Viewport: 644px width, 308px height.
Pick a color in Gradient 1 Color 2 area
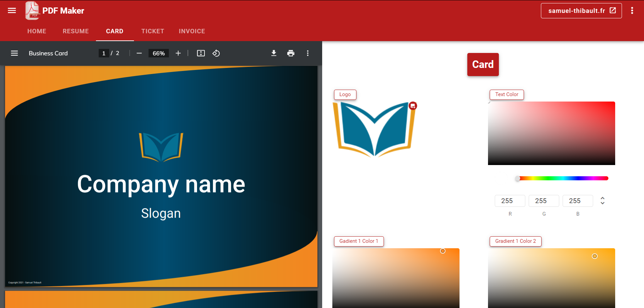[x=551, y=278]
